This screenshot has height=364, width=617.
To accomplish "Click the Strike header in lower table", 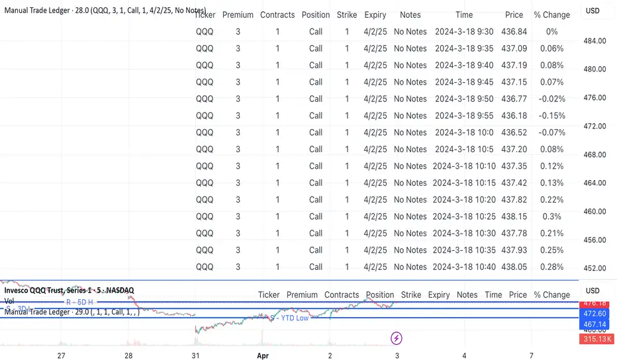I will pyautogui.click(x=411, y=295).
